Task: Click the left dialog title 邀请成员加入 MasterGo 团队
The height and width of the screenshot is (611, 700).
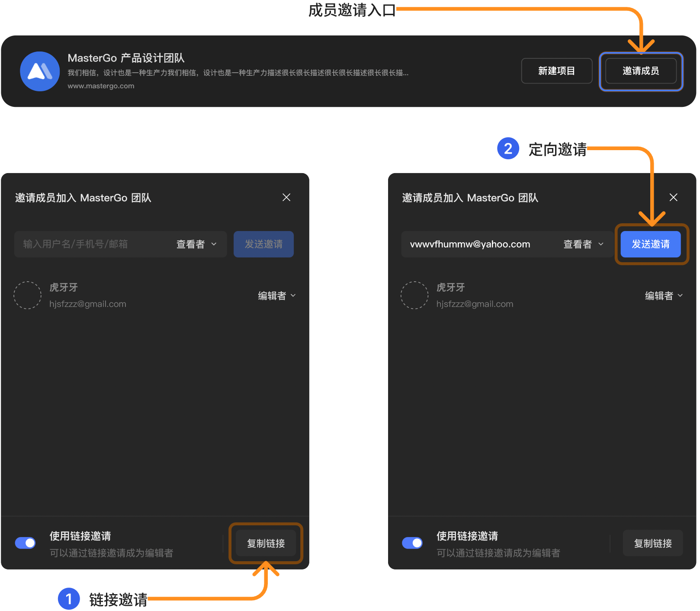Action: pos(83,198)
